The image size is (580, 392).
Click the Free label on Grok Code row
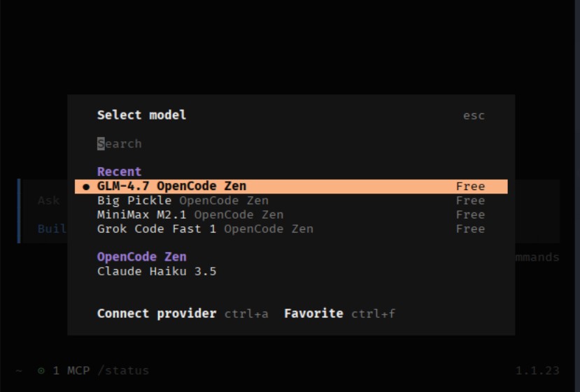[470, 228]
